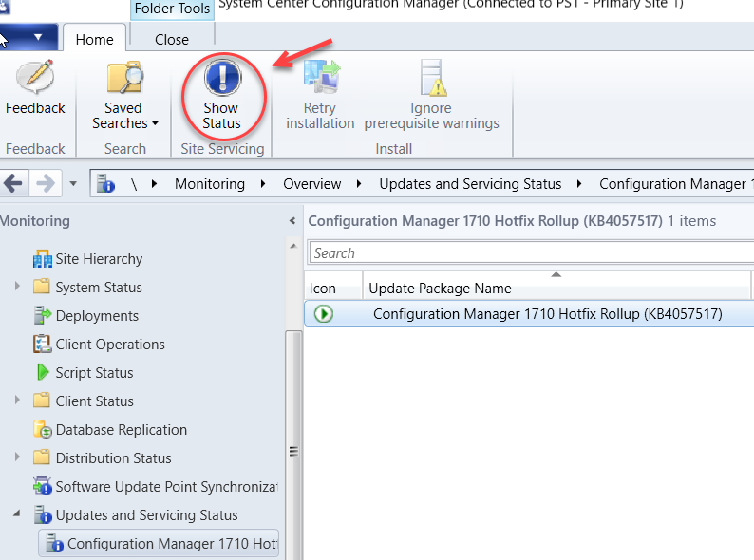The image size is (754, 560).
Task: Collapse the Monitoring navigation pane
Action: (x=292, y=220)
